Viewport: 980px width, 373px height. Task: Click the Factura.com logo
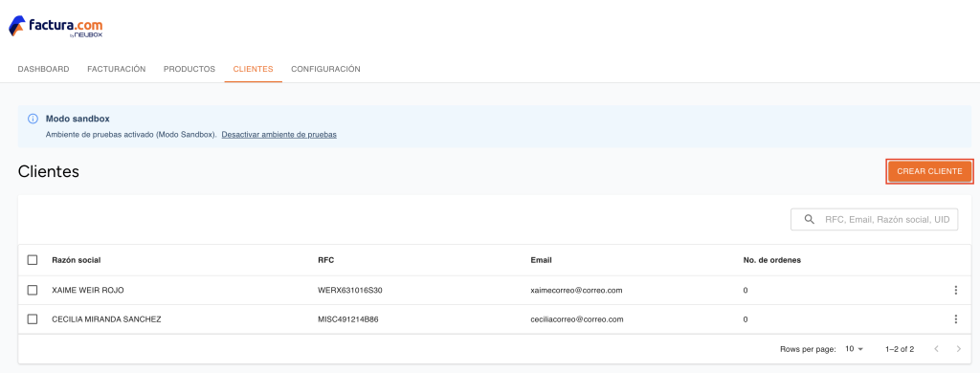pyautogui.click(x=56, y=26)
